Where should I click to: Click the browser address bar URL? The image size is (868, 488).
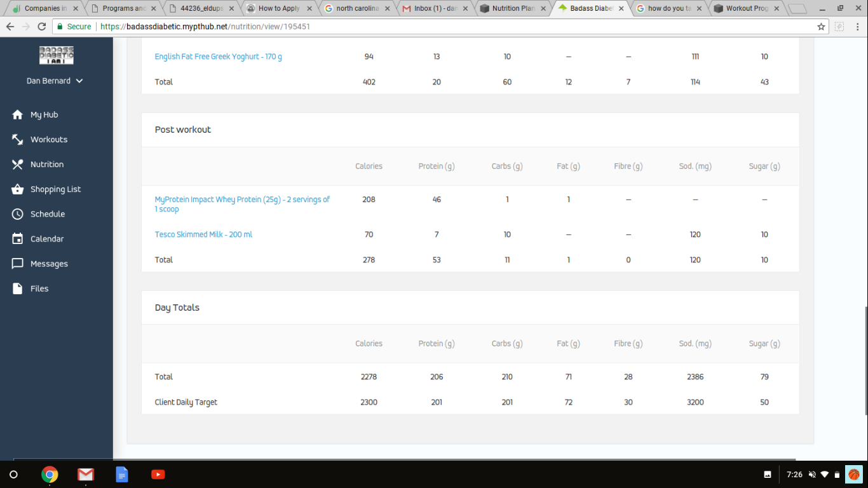click(205, 27)
